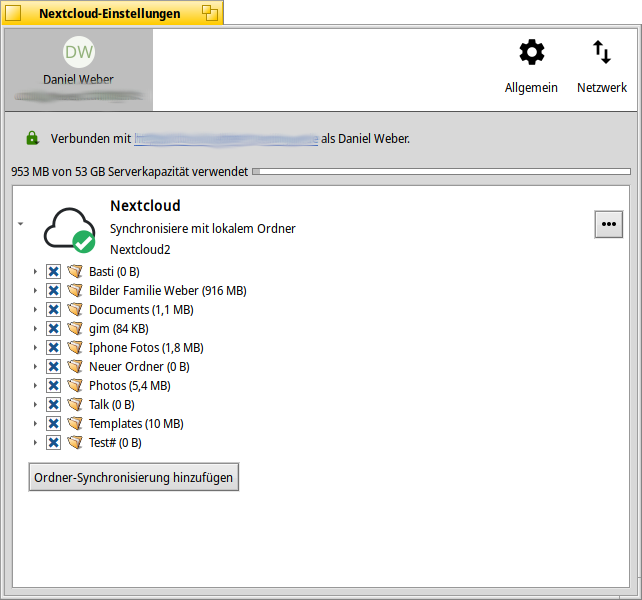Click the server capacity usage bar
Screen dimensions: 642x600
tap(441, 172)
